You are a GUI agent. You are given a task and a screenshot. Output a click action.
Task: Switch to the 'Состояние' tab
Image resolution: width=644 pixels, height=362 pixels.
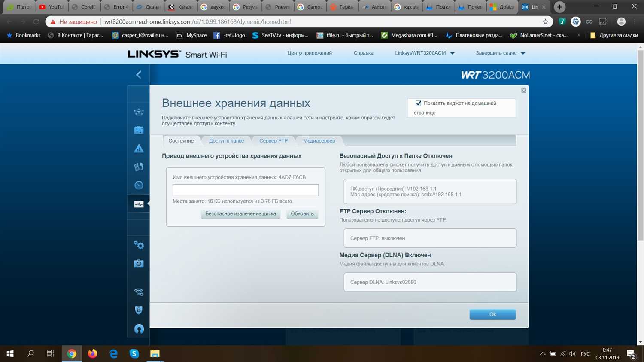coord(181,141)
